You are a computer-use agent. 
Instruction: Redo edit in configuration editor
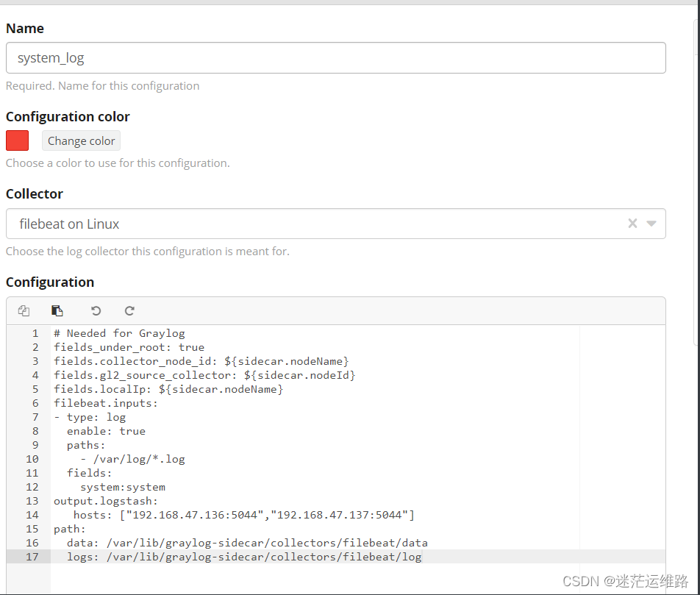129,310
